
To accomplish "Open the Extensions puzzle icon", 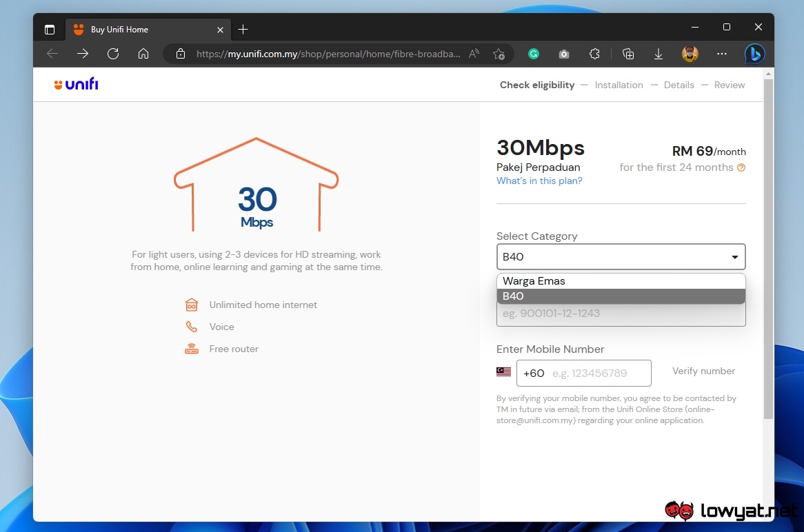I will coord(594,54).
